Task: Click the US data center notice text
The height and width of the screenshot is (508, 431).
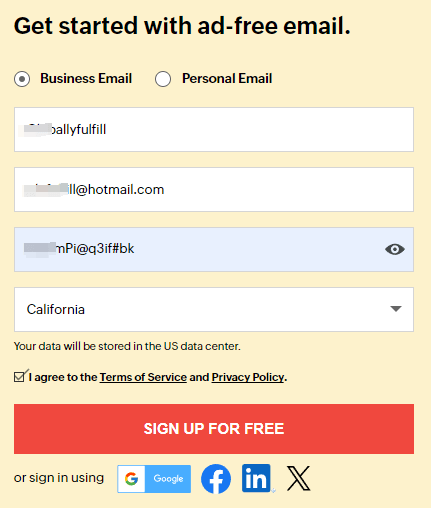Action: (x=127, y=346)
